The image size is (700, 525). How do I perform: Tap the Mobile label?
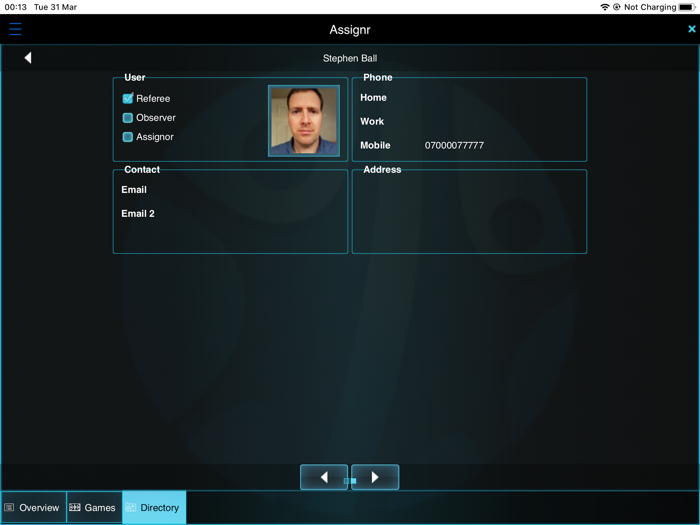coord(375,146)
